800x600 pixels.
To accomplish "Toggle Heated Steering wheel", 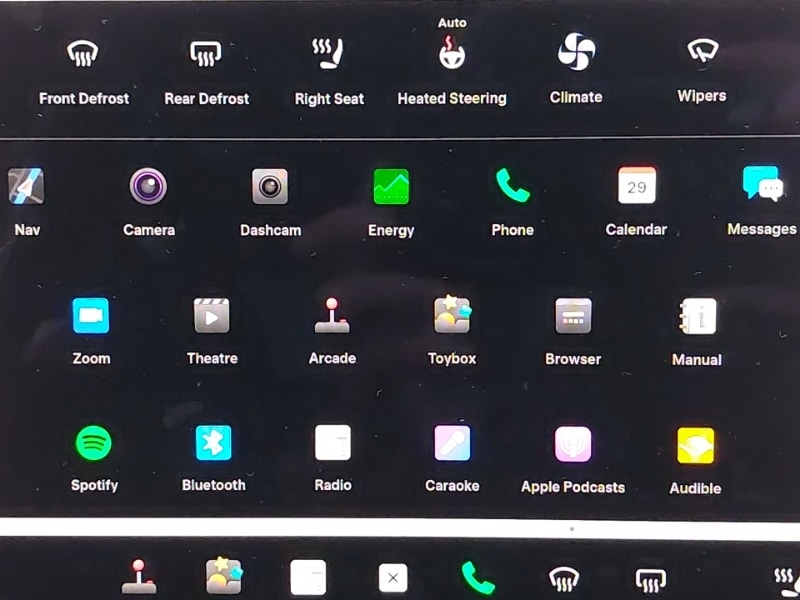I will [452, 55].
